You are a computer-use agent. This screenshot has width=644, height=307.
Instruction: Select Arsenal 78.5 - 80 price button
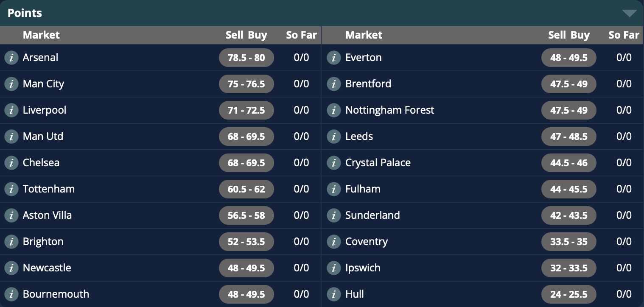(x=246, y=58)
